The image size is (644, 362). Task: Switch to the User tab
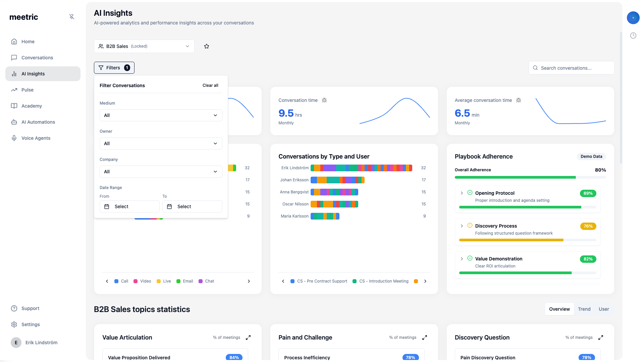coord(604,309)
